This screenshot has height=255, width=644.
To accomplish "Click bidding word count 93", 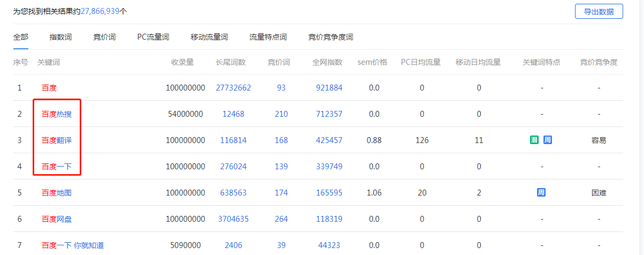I will pyautogui.click(x=281, y=88).
